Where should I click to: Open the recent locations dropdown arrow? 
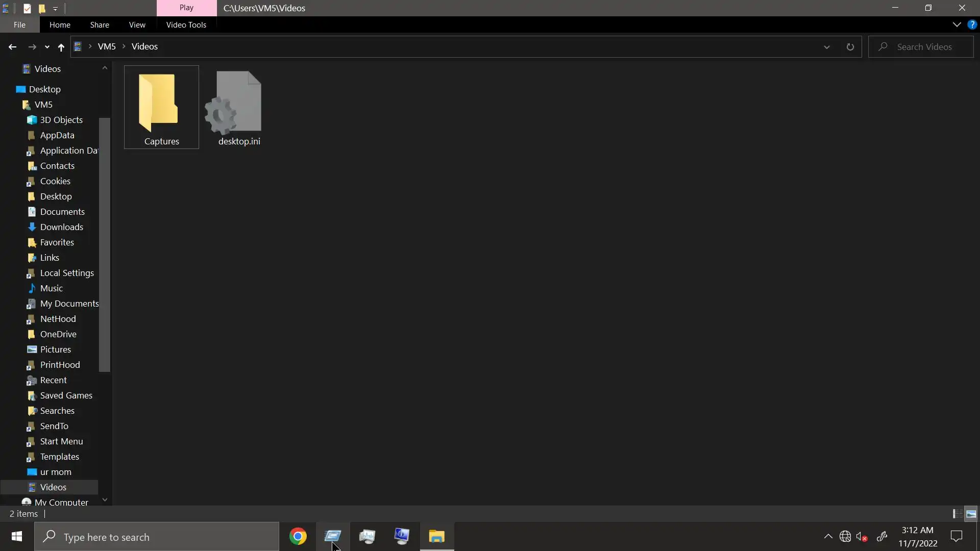click(x=47, y=47)
